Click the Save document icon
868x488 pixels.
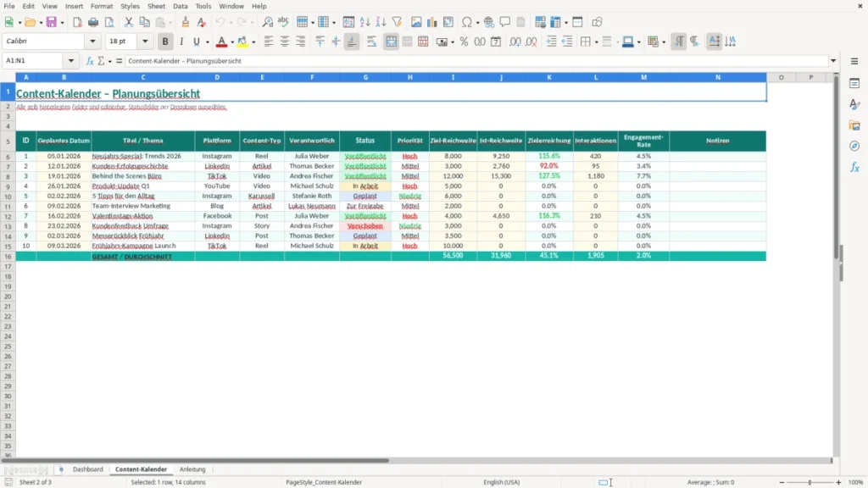tap(52, 22)
